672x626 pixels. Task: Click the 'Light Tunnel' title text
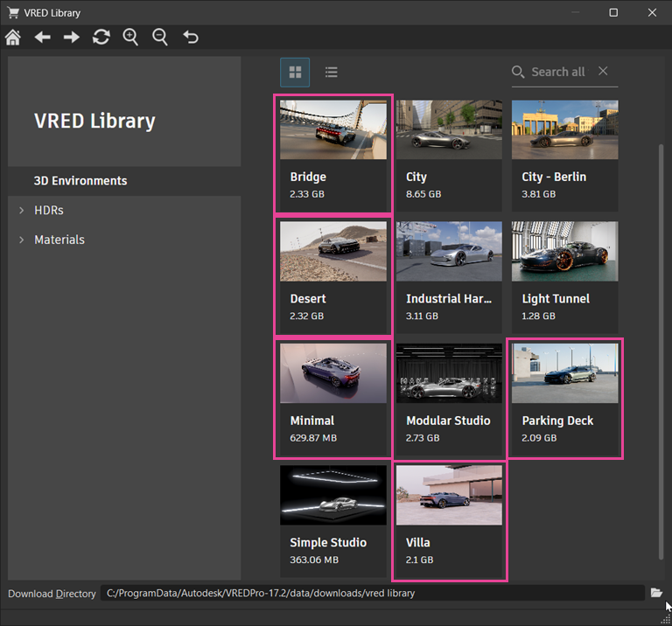556,299
